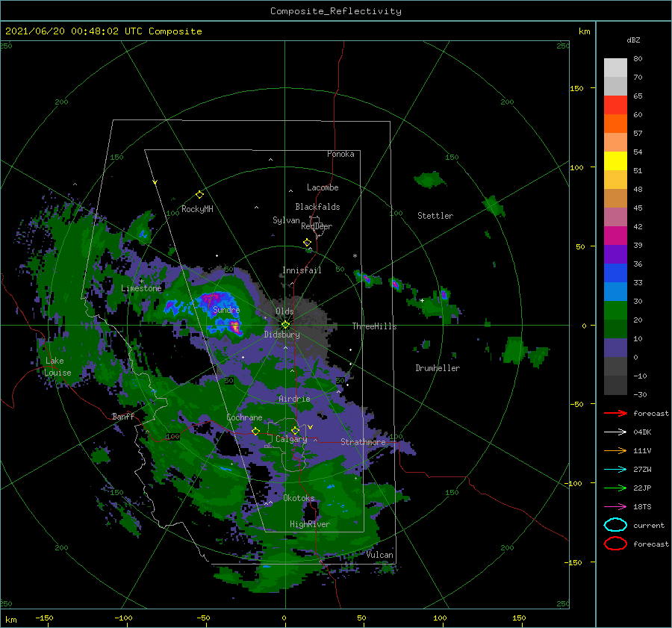Image resolution: width=672 pixels, height=628 pixels.
Task: Pick the 80 dBZ light gray swatch
Action: (x=615, y=68)
